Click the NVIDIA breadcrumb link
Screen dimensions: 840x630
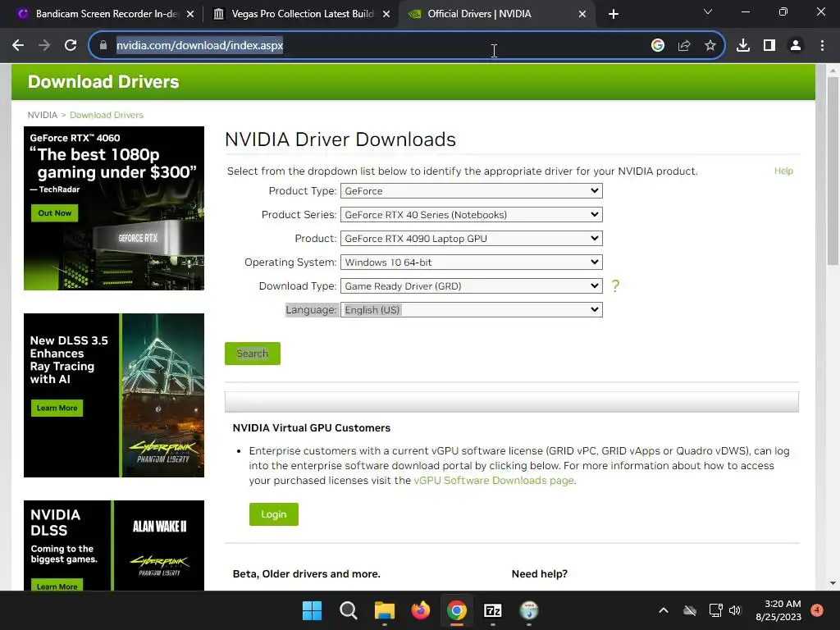43,115
